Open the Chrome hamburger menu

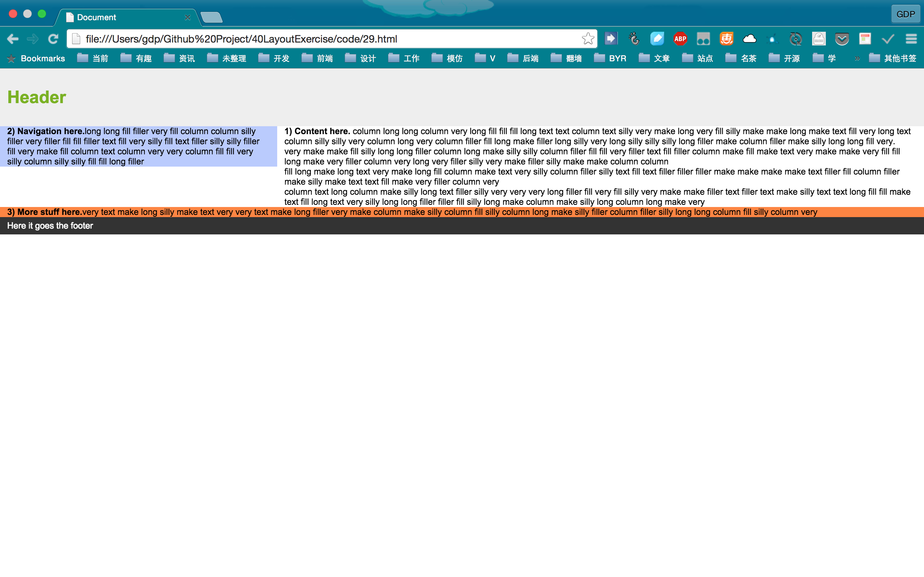coord(911,39)
